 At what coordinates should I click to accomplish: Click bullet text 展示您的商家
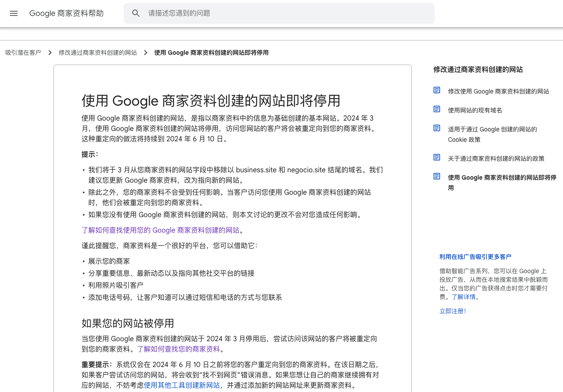tap(109, 261)
